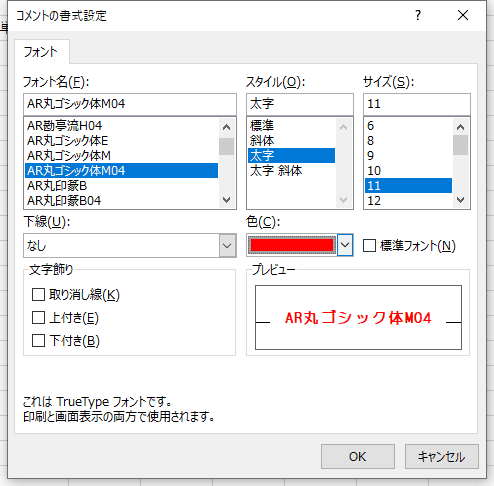Click font list scroll down arrow
The width and height of the screenshot is (494, 486).
(x=226, y=200)
